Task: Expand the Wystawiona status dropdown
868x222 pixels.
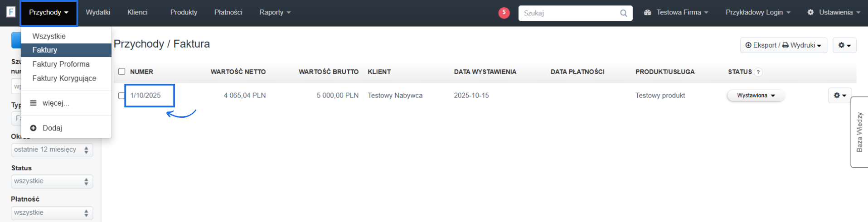Action: [x=756, y=96]
